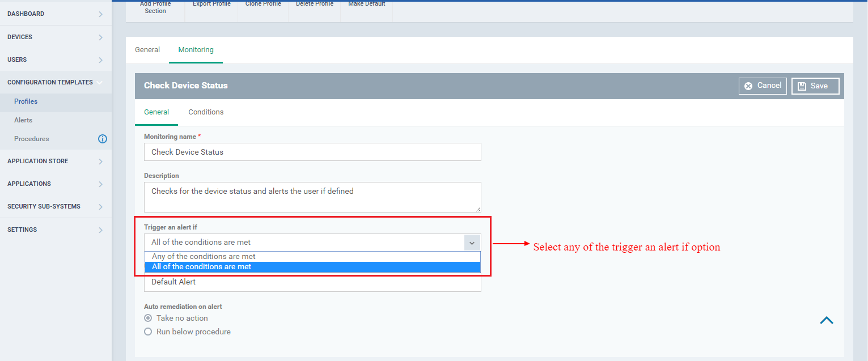Click the Description text area
The image size is (868, 361).
(312, 197)
